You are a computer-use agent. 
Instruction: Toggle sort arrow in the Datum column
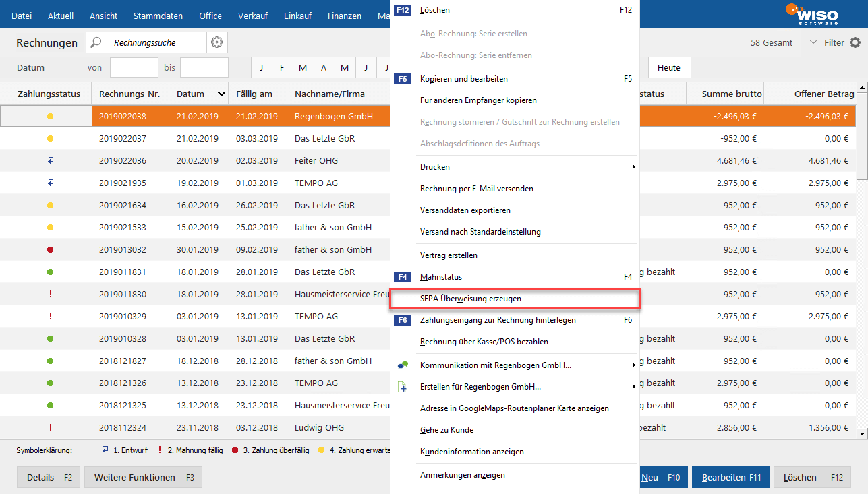click(221, 94)
